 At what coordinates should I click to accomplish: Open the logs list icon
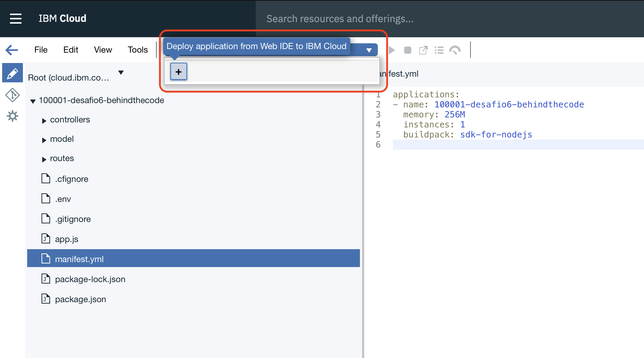pyautogui.click(x=439, y=50)
